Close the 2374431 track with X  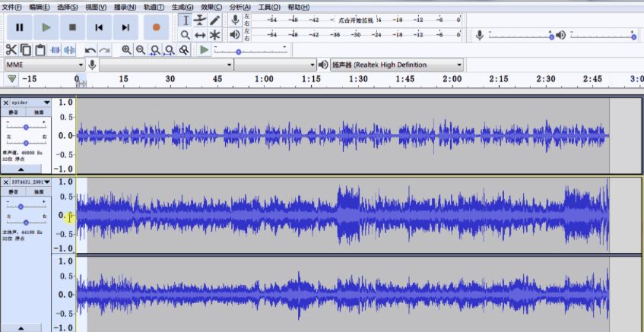(6, 182)
